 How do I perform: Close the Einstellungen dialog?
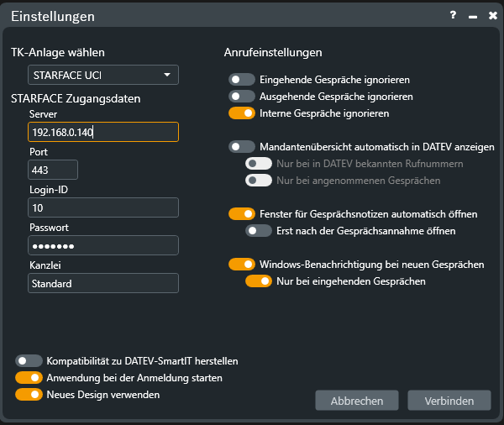[491, 16]
